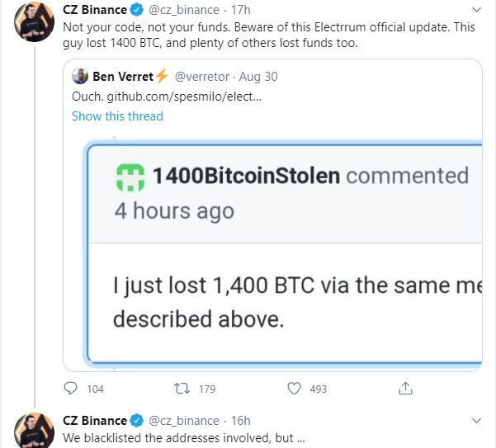
Task: Open the Aug 30 quoted tweet date
Action: 258,77
